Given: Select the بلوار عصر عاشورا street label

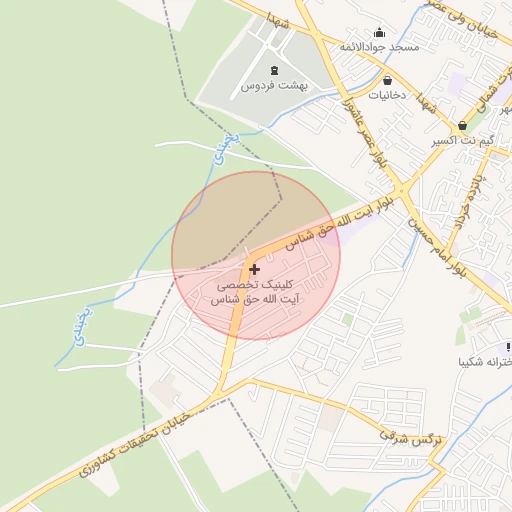Looking at the screenshot, I should (x=366, y=134).
